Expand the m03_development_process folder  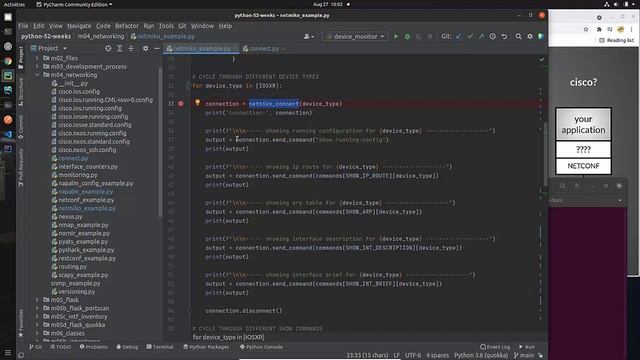pyautogui.click(x=38, y=67)
